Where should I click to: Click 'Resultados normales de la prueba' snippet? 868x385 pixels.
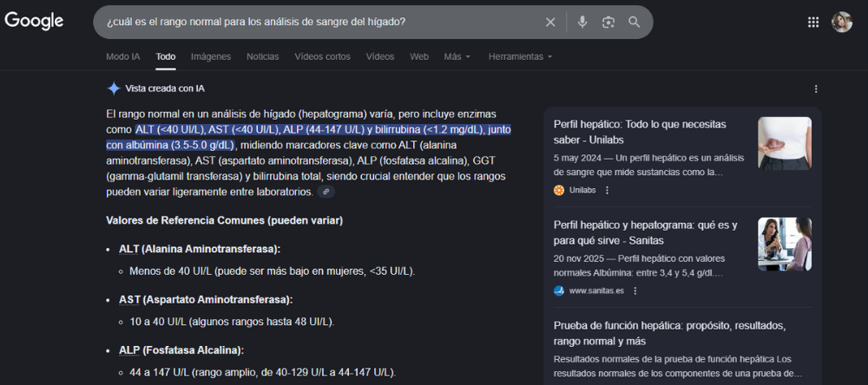678,366
